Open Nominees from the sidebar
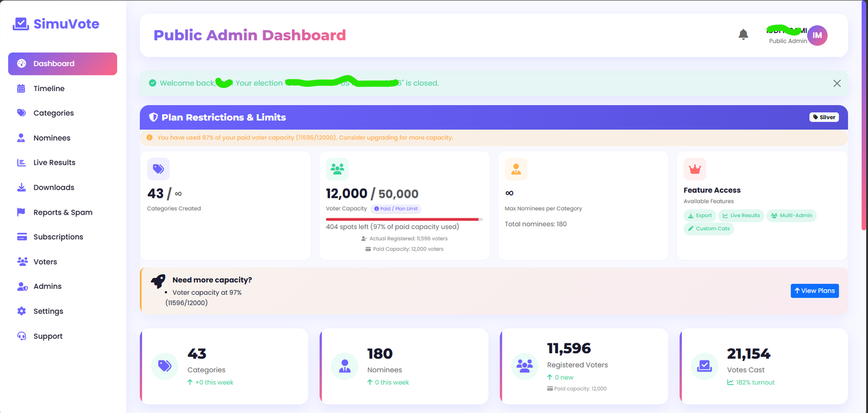Screen dimensions: 868x413 62,138
